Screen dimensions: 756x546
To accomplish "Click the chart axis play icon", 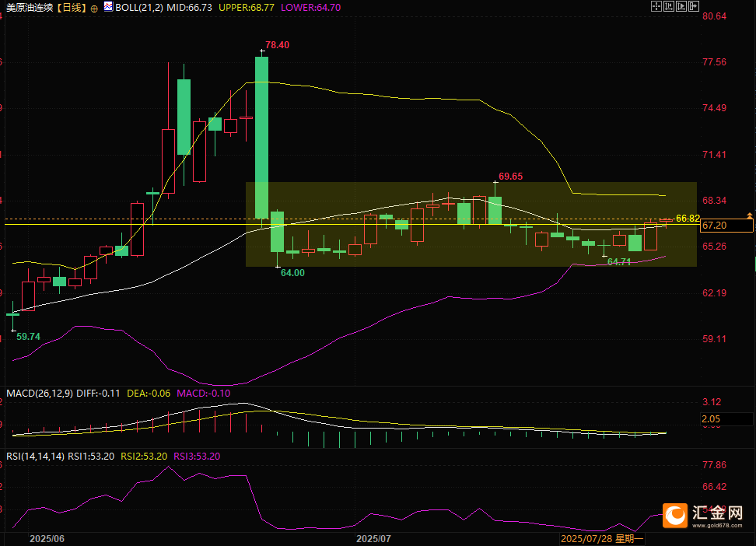I will coord(681,6).
